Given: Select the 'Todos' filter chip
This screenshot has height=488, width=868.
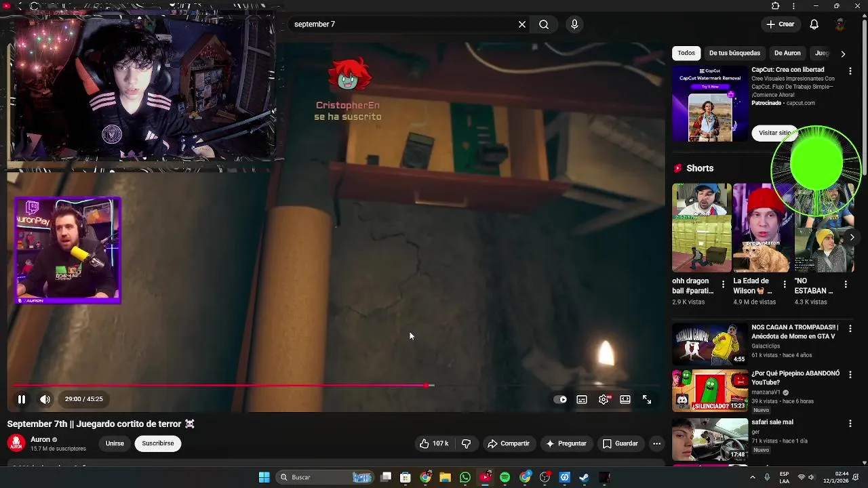Looking at the screenshot, I should tap(686, 53).
